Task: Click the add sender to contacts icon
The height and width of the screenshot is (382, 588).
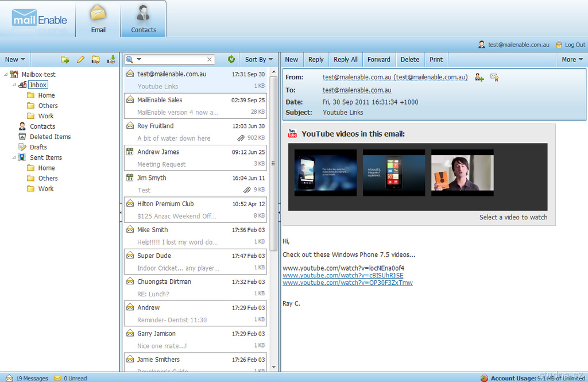Action: [479, 77]
